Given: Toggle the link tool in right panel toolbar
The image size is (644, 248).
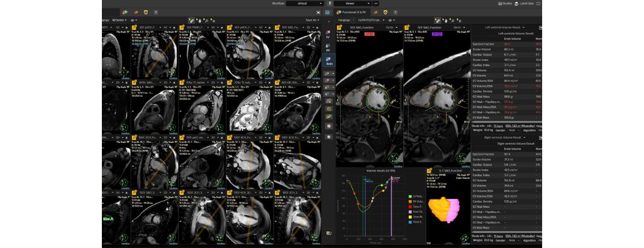Looking at the screenshot, I should 438,20.
